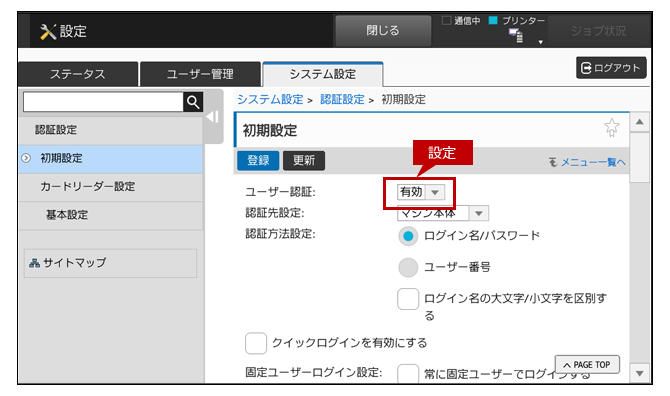Add 初期設定 to favorites with star icon
670x396 pixels.
[x=611, y=127]
